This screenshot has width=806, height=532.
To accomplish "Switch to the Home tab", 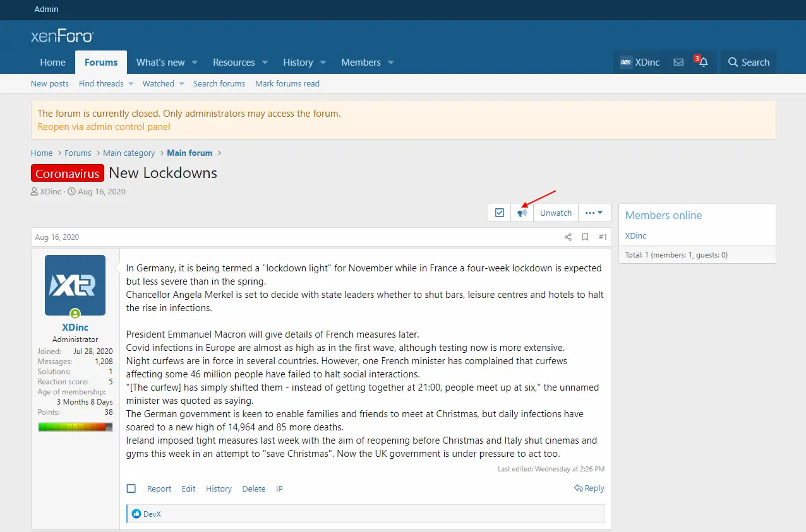I will (53, 62).
